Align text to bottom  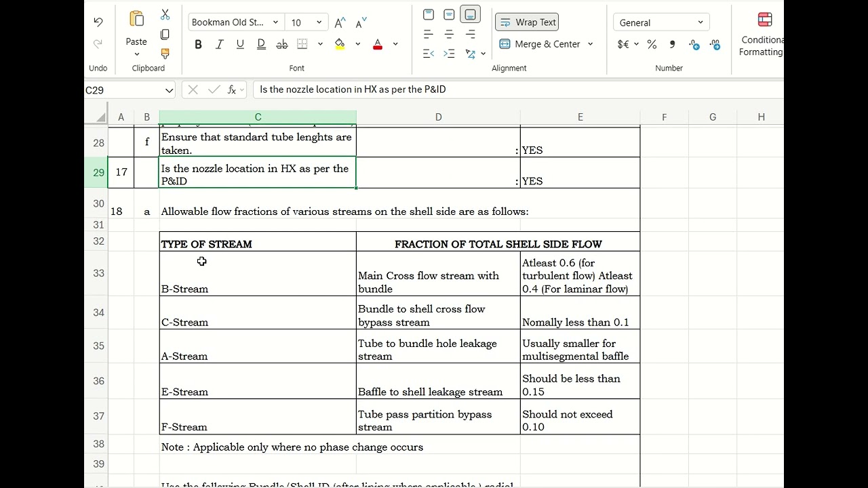pyautogui.click(x=471, y=14)
